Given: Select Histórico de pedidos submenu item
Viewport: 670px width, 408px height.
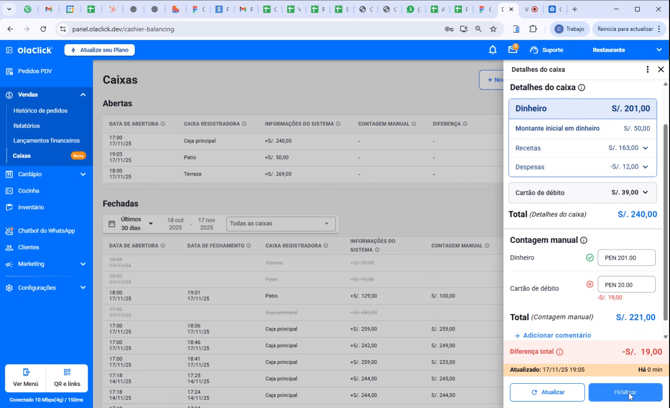Looking at the screenshot, I should 40,111.
